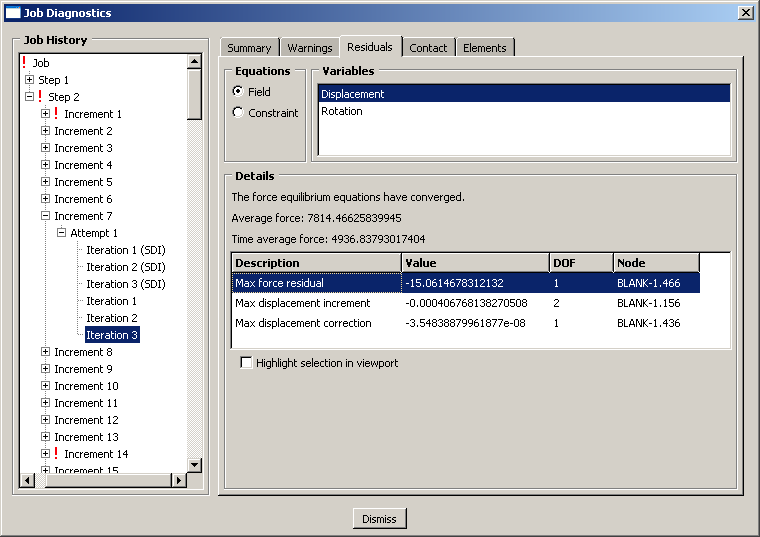Expand the Step 1 tree node

click(x=29, y=80)
